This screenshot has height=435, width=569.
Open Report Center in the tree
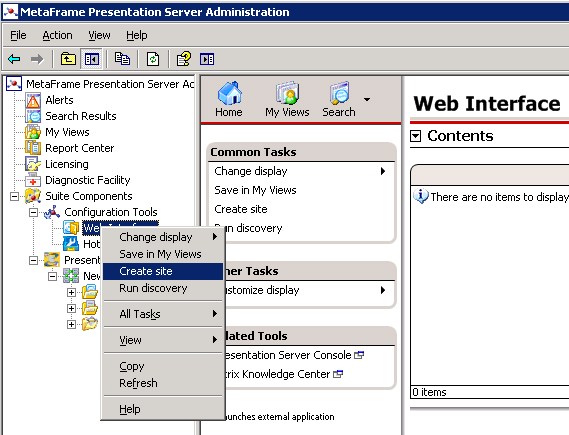79,148
